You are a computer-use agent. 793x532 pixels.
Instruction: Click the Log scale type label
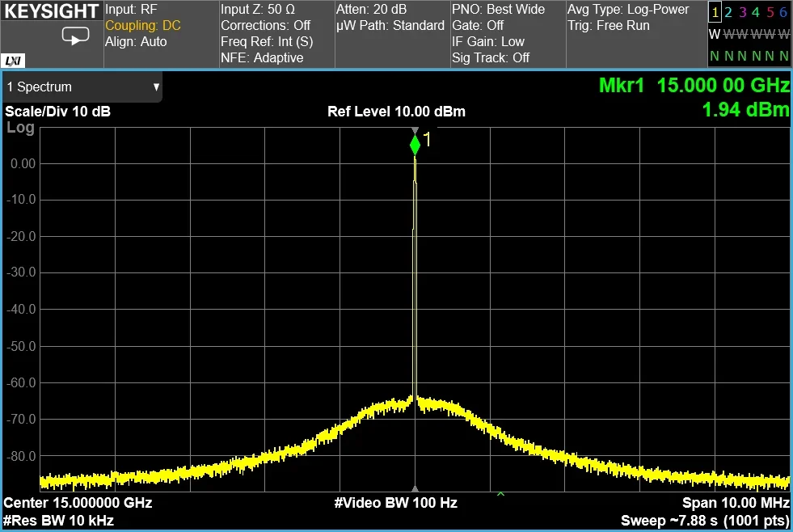[20, 128]
